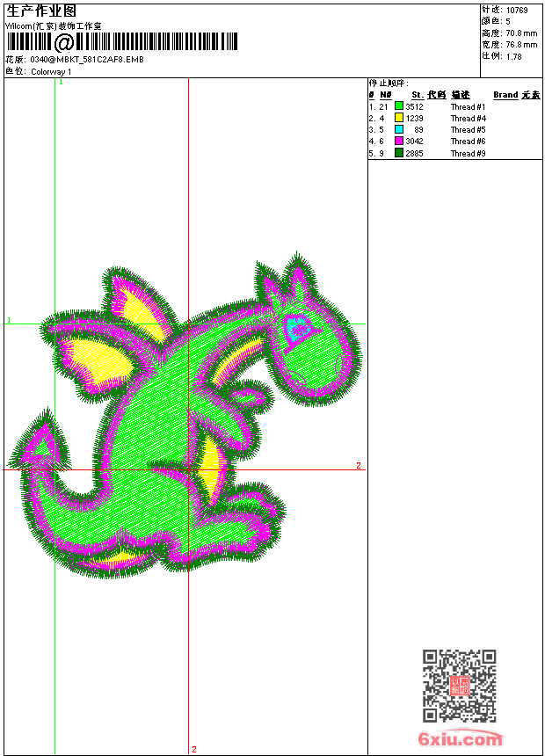Click the stitch count value 3042
The image size is (545, 756).
tap(414, 142)
